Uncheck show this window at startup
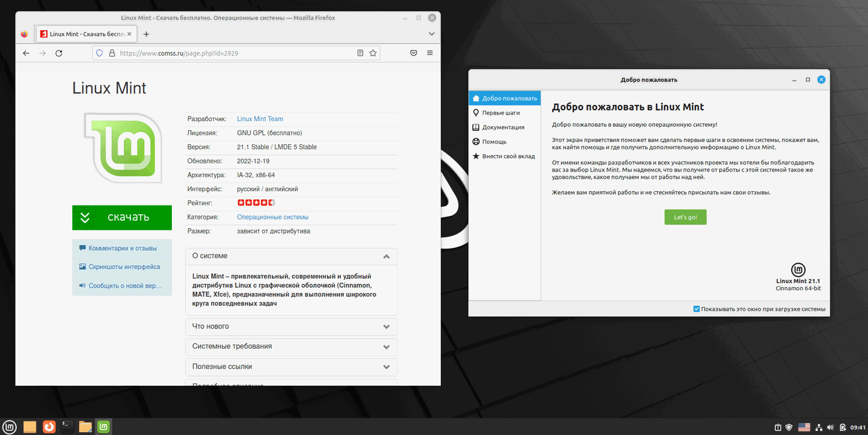 [697, 309]
